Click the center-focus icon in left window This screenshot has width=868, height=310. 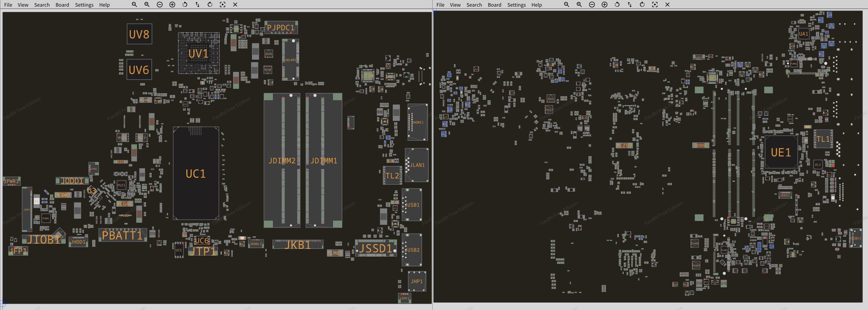[x=223, y=5]
